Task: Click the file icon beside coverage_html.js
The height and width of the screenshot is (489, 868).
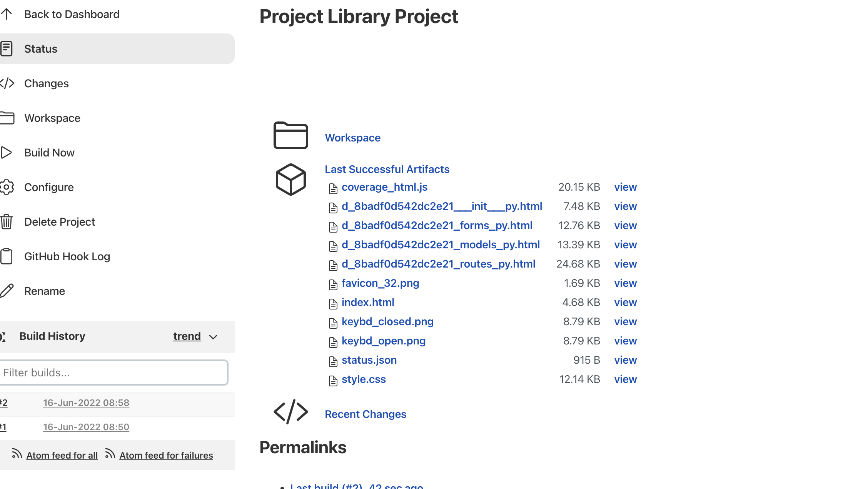Action: [x=333, y=188]
